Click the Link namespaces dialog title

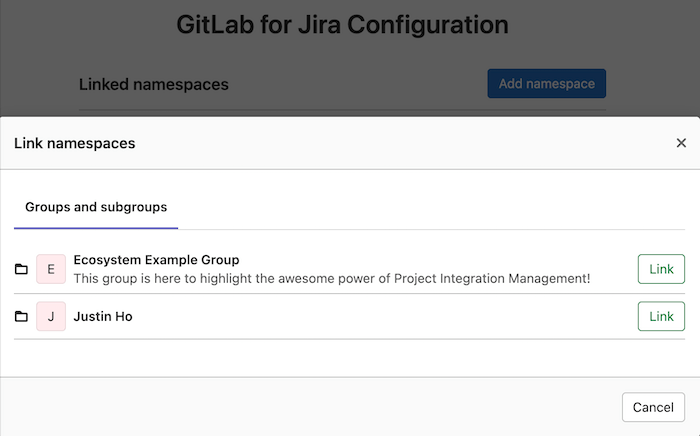(75, 143)
